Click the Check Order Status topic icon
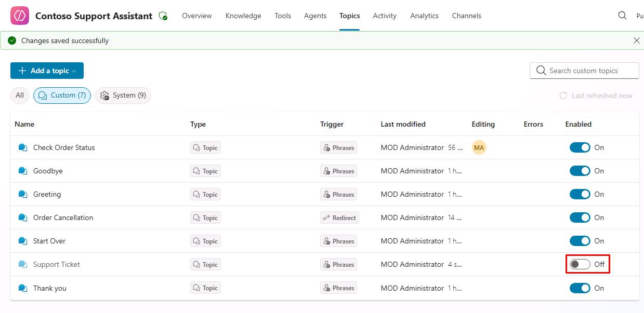 (x=23, y=147)
